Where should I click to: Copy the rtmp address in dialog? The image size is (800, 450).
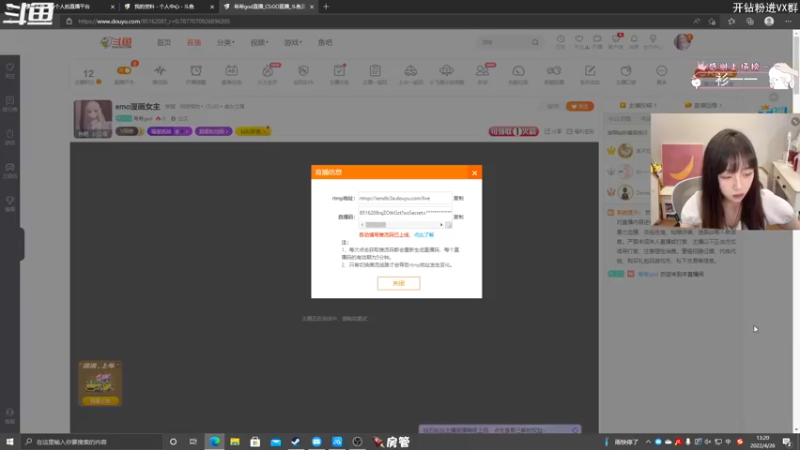459,198
